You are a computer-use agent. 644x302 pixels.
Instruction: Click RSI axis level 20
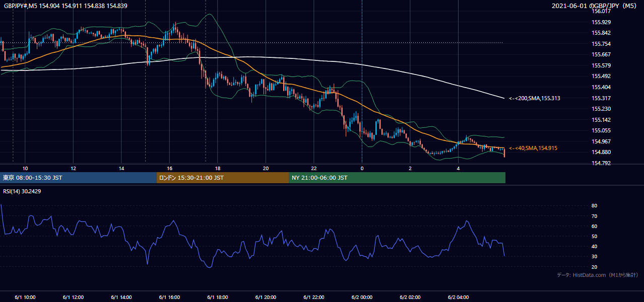[595, 267]
